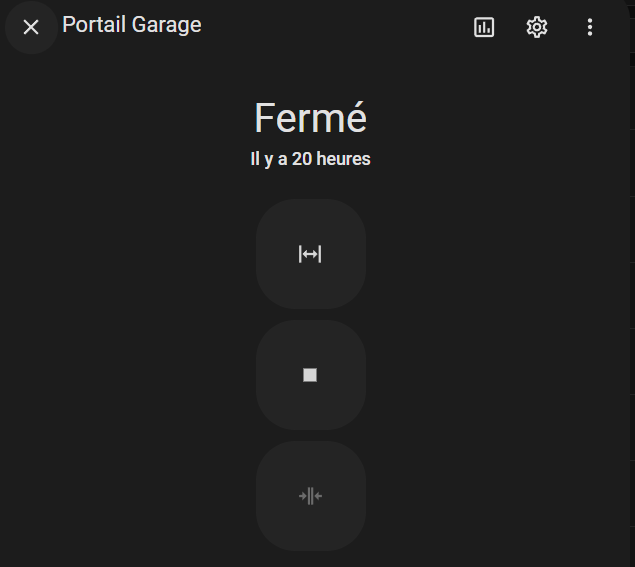This screenshot has width=635, height=567.
Task: Stop the garage gate movement
Action: [311, 375]
